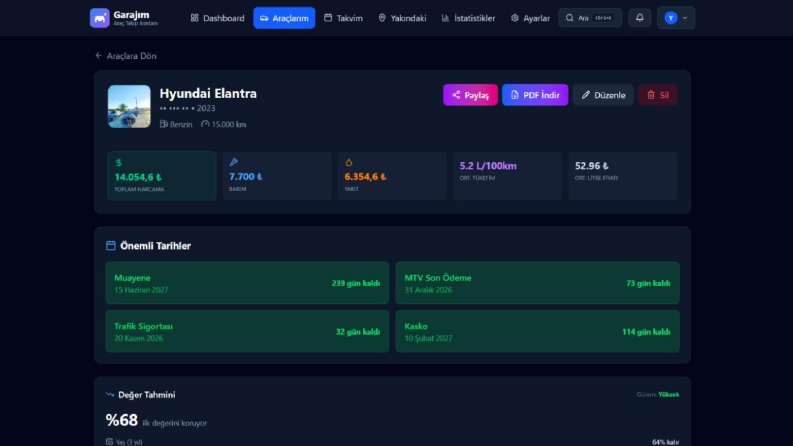Viewport: 793px width, 446px height.
Task: Open the Muayene date card
Action: point(247,283)
